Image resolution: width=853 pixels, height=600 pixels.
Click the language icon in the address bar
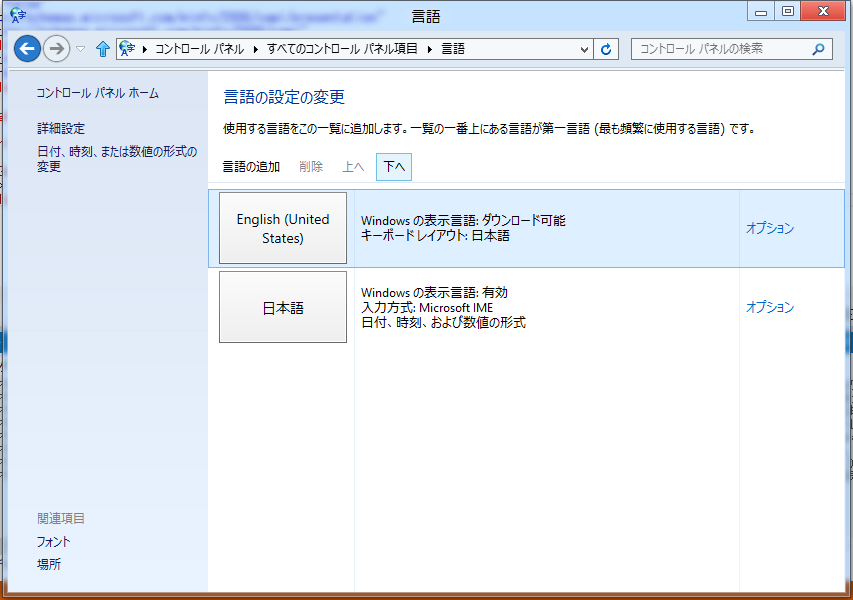(x=128, y=49)
